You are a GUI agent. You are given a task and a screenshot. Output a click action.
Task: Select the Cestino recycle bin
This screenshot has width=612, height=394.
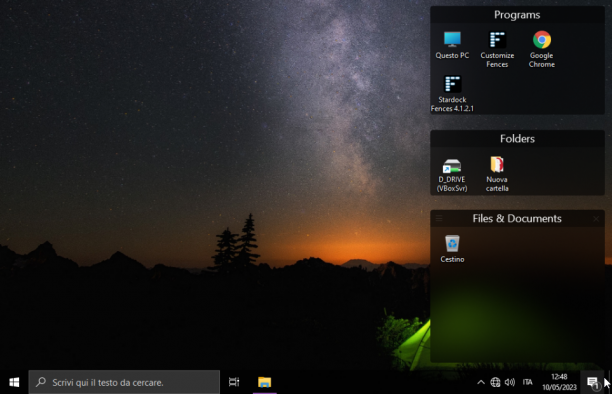point(452,248)
